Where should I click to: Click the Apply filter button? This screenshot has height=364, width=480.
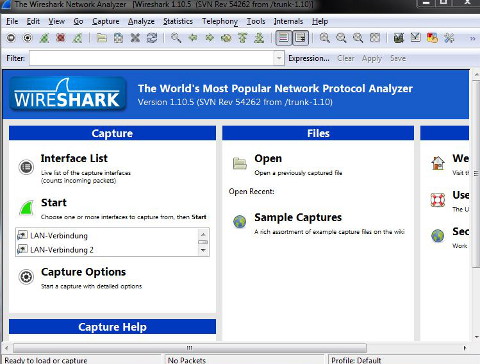372,58
